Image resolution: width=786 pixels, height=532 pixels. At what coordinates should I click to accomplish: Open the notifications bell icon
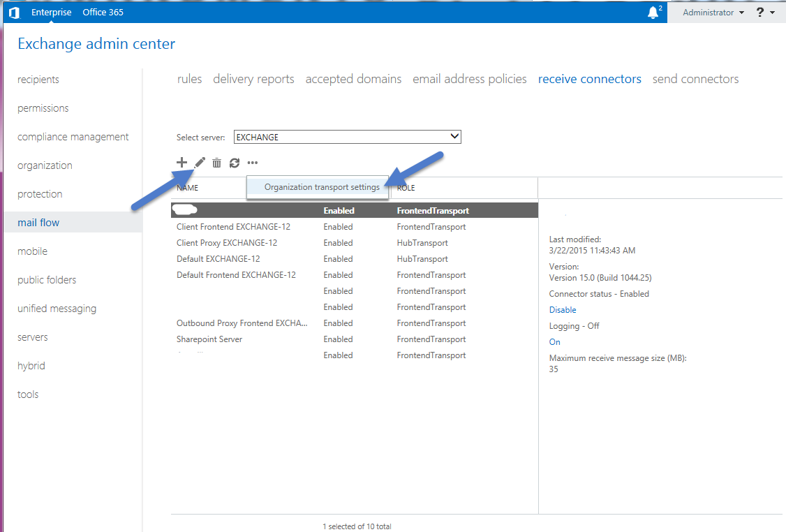click(x=652, y=12)
